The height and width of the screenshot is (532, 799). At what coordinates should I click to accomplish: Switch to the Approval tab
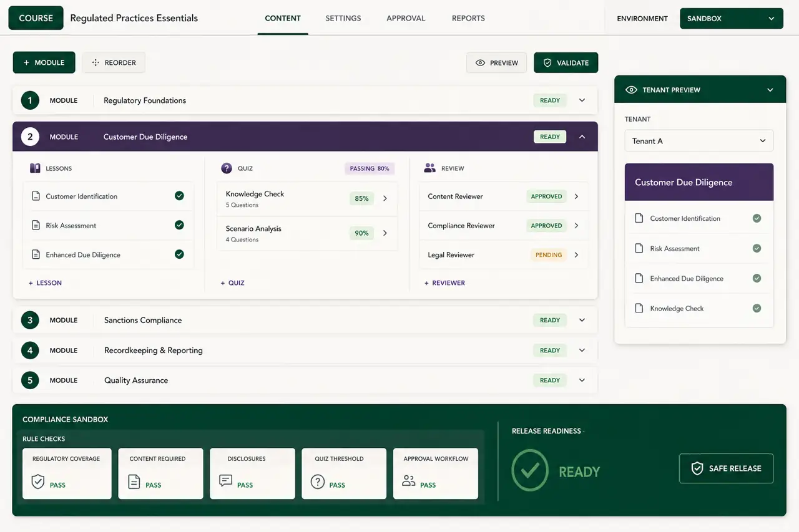pyautogui.click(x=406, y=18)
